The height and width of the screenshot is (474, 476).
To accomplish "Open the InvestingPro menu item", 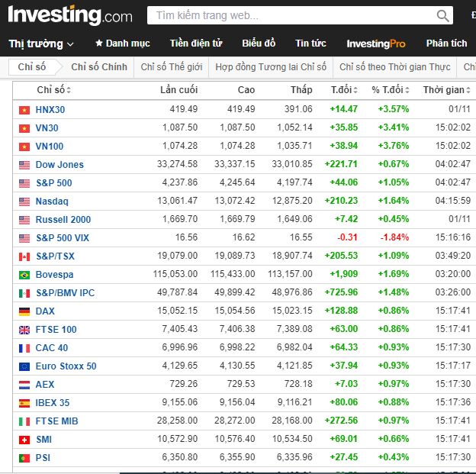I will click(376, 44).
